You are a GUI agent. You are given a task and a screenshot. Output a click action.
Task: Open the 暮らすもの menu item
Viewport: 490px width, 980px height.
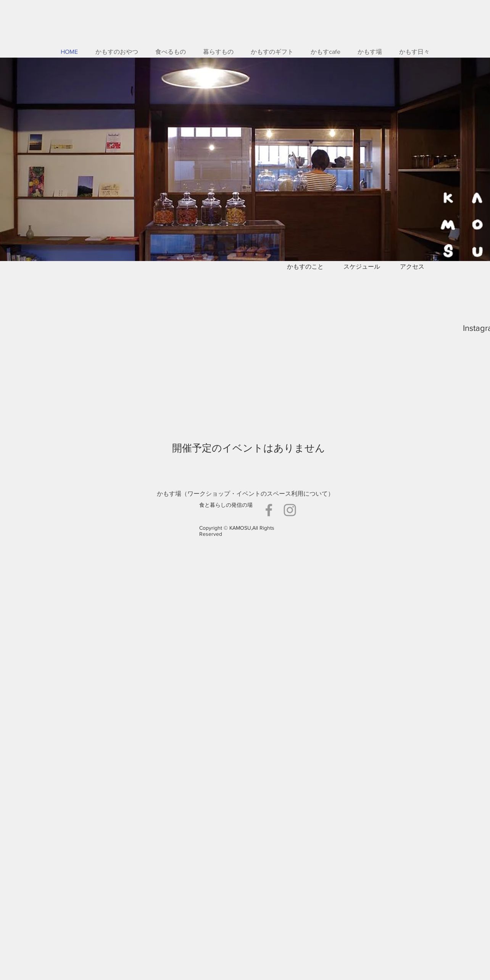click(218, 52)
